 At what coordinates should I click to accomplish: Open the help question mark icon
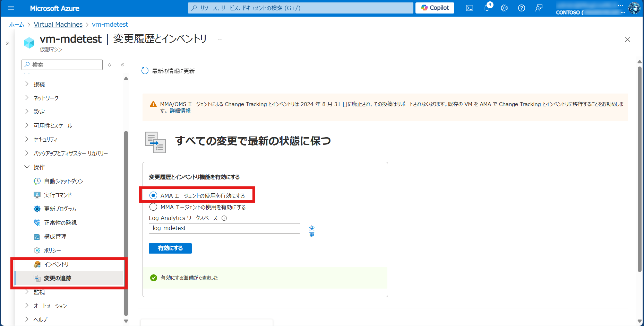tap(522, 8)
